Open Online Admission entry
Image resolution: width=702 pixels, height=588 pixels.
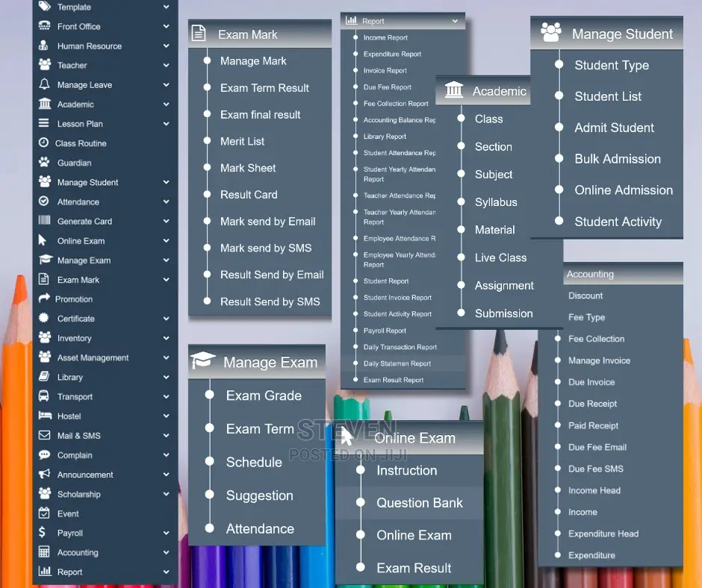pos(623,190)
